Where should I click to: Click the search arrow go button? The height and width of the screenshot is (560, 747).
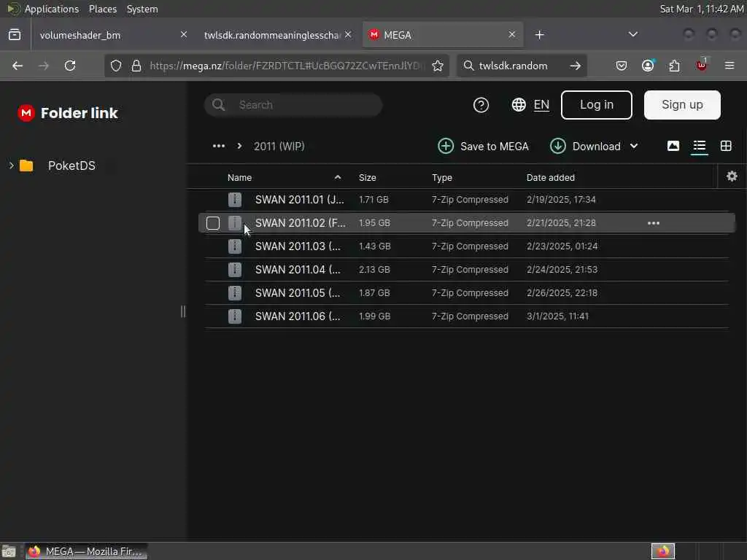(x=575, y=66)
